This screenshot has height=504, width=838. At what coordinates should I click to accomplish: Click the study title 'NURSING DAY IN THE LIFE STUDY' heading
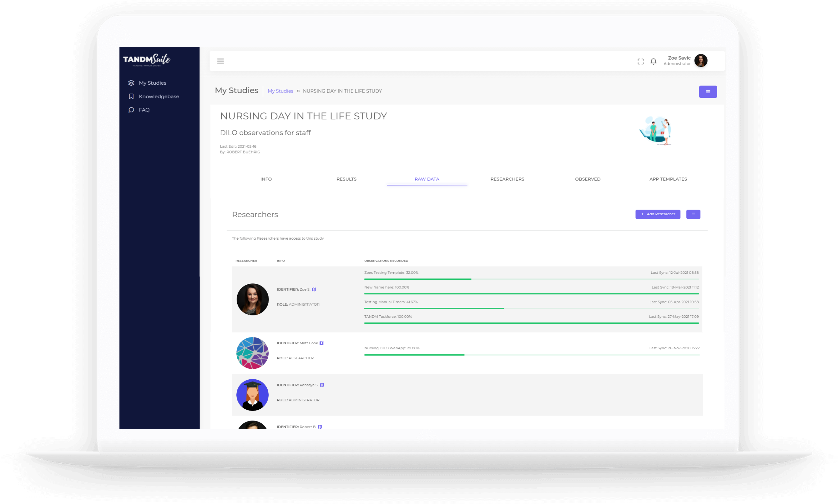coord(303,116)
